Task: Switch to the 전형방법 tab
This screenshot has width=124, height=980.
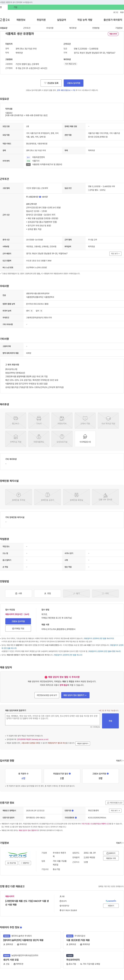Action: click(96, 28)
